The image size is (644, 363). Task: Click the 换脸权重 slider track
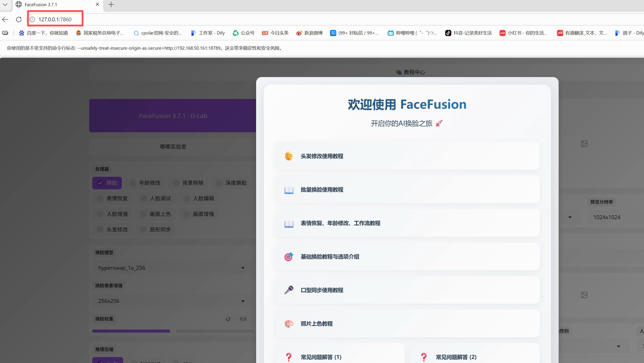173,331
